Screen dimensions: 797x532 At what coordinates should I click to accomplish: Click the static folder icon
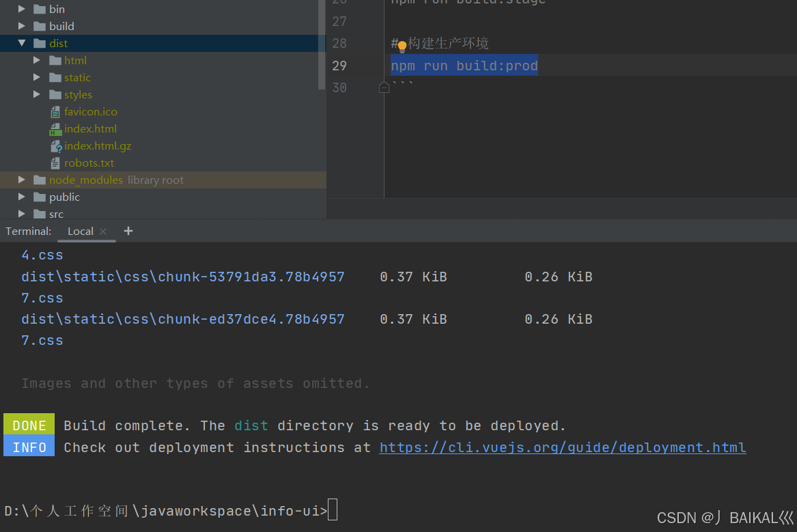[x=55, y=77]
